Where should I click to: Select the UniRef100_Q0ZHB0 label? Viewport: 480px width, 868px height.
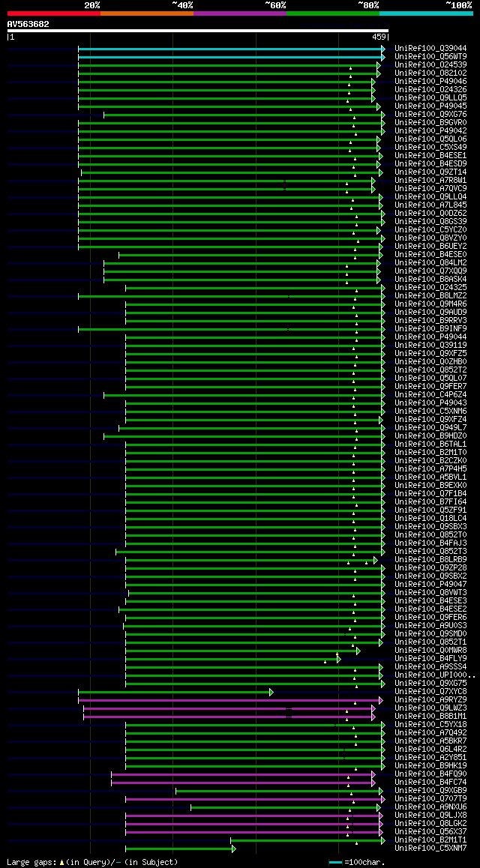point(430,362)
